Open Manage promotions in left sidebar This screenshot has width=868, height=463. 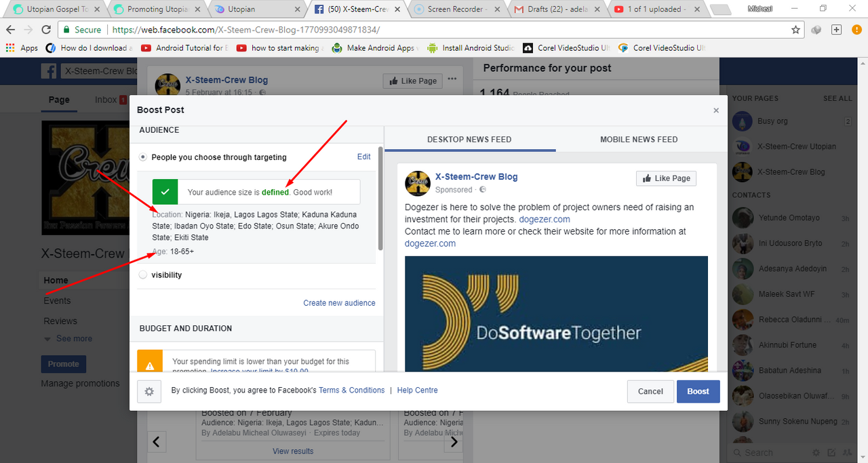pyautogui.click(x=80, y=384)
